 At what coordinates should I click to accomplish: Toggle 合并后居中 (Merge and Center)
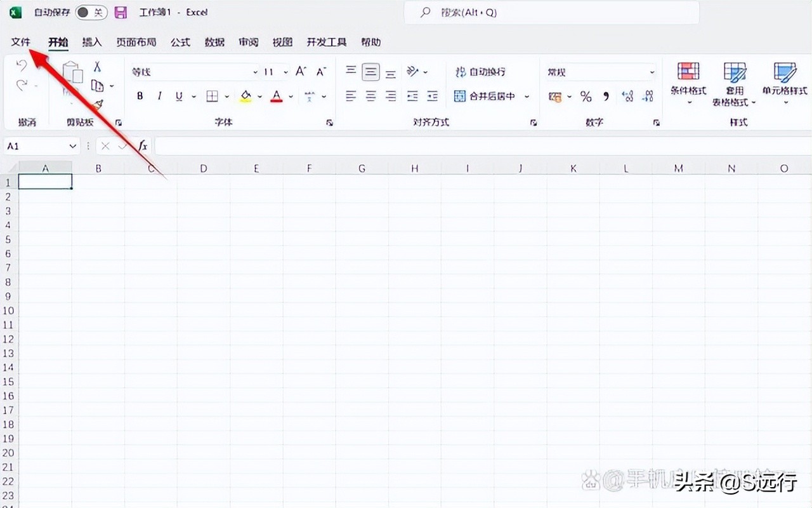coord(487,96)
